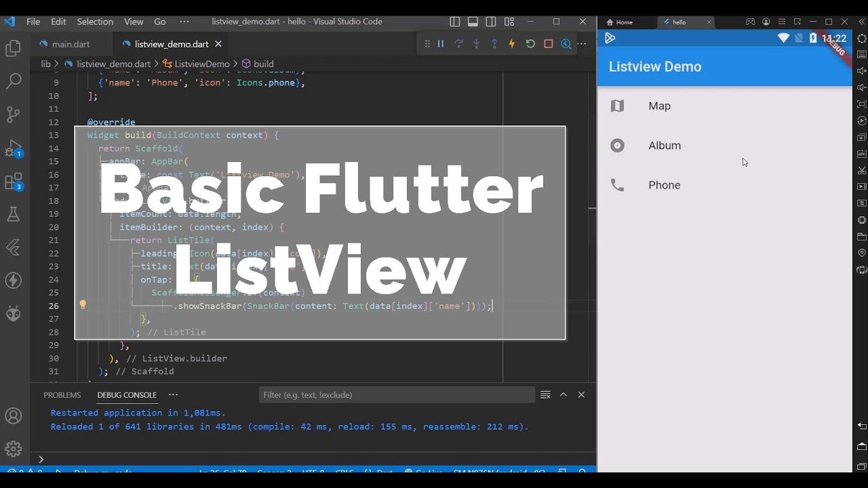Screen dimensions: 868x488
Task: Close the listview_demo.dart tab
Action: tap(218, 44)
